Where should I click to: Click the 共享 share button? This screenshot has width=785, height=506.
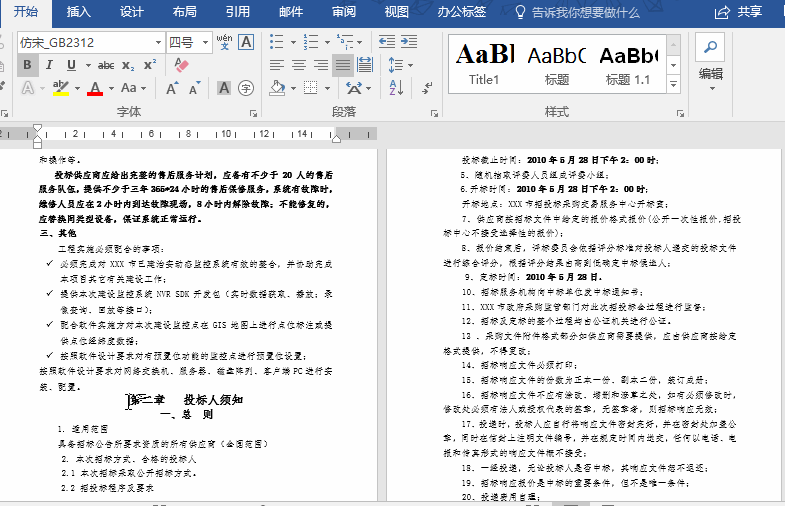[x=738, y=12]
